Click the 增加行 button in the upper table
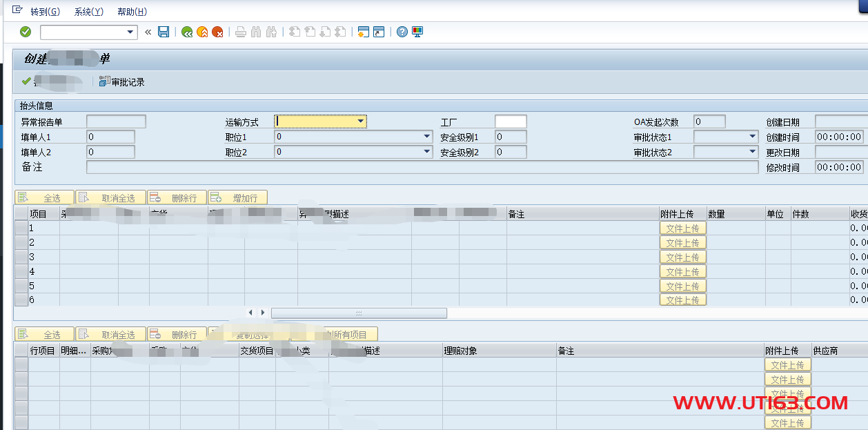Screen dimensions: 868x430 pyautogui.click(x=237, y=198)
